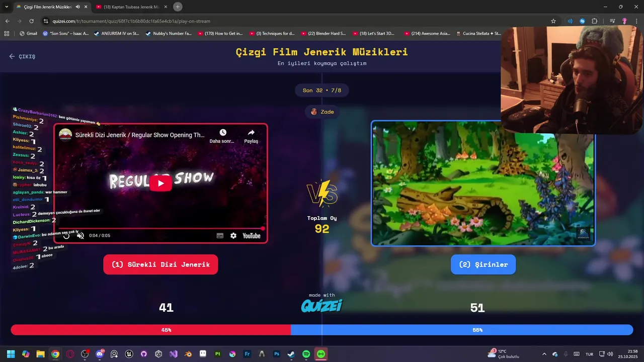This screenshot has height=362, width=644.
Task: Close the Çizgi Film Jenerik tab
Action: pyautogui.click(x=86, y=7)
